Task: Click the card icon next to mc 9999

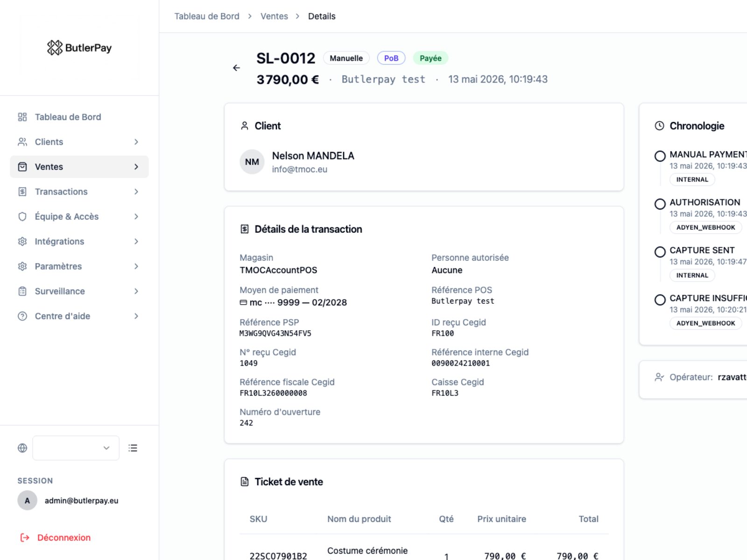Action: pos(243,302)
